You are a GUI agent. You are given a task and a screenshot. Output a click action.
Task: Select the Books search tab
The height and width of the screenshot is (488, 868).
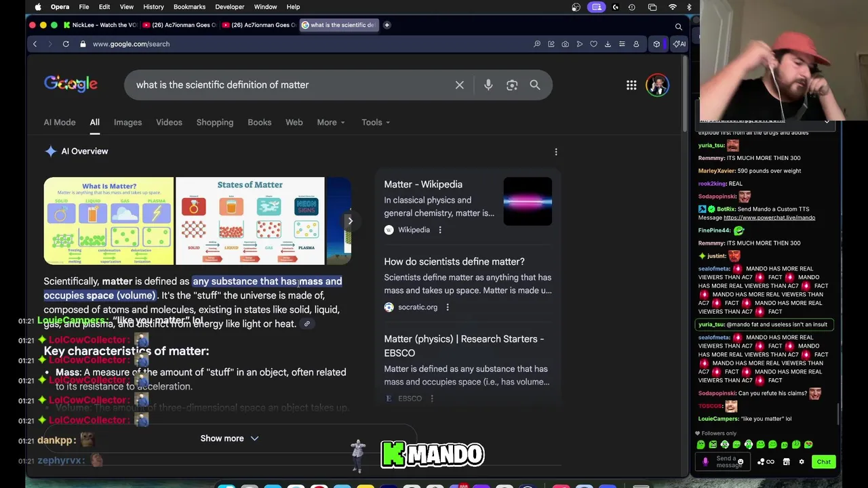[259, 123]
